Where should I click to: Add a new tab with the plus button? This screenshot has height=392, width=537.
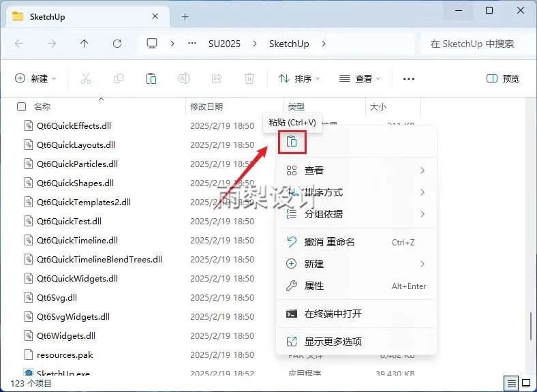pos(185,16)
